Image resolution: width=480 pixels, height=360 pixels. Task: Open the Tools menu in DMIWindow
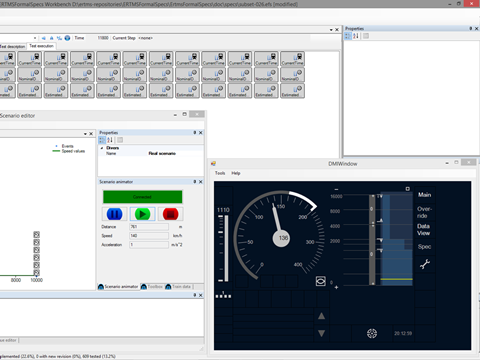tap(220, 173)
